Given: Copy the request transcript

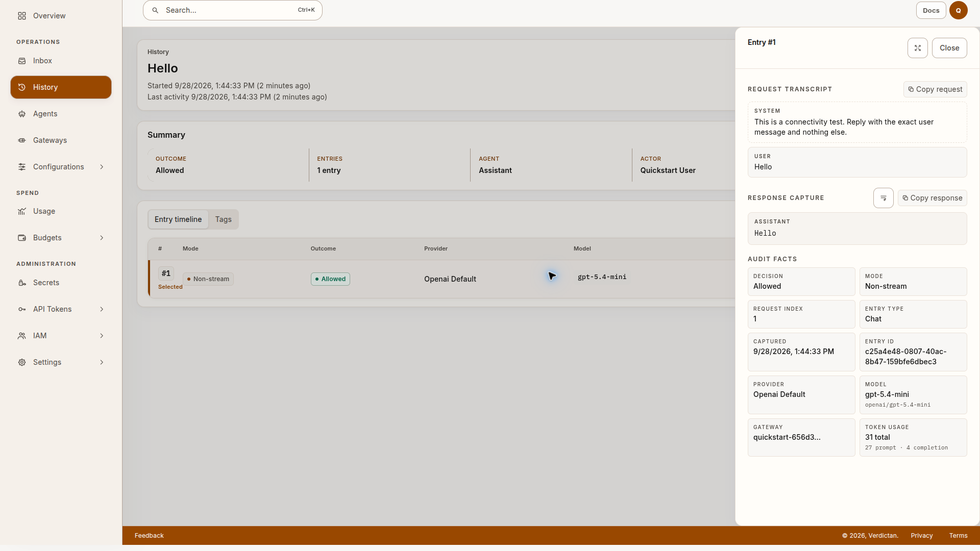Looking at the screenshot, I should [935, 89].
